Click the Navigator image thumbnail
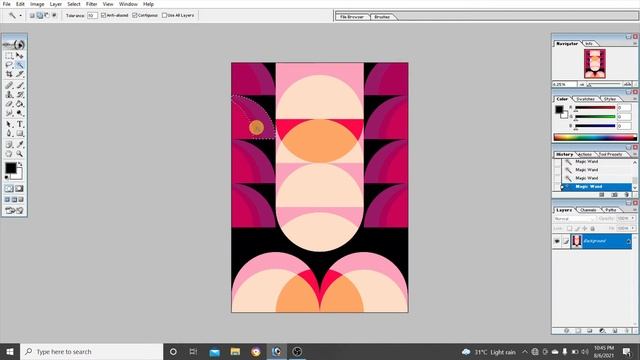640x360 pixels. [595, 64]
